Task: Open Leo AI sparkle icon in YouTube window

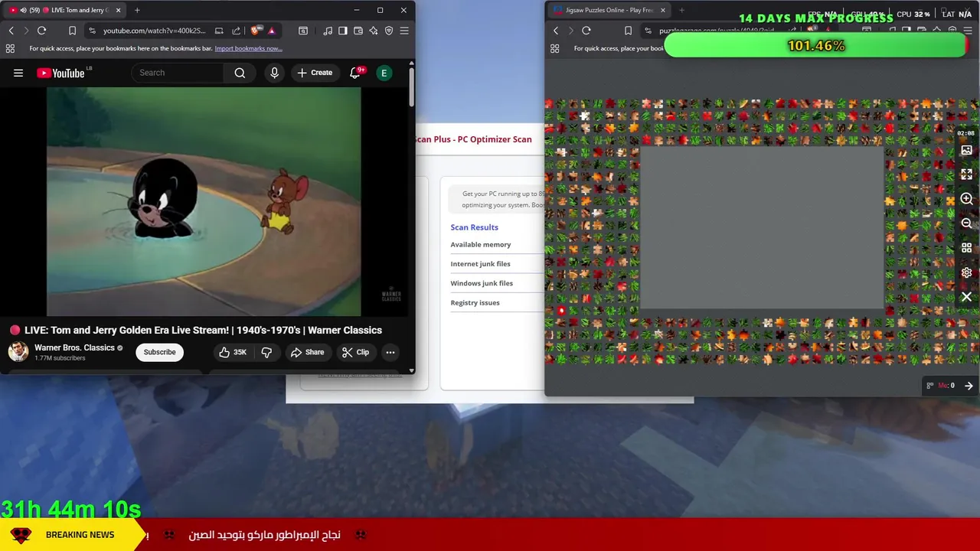Action: pos(373,31)
